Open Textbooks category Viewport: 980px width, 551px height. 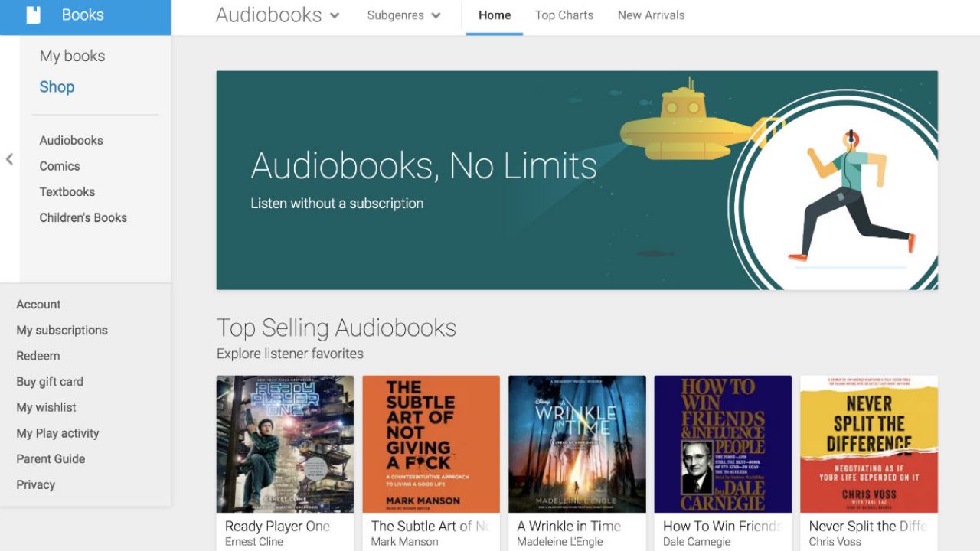point(67,192)
